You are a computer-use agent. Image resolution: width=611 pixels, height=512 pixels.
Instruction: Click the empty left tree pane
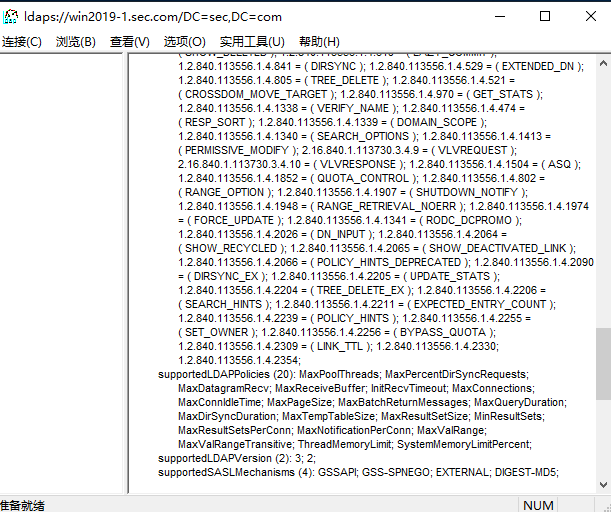click(x=63, y=270)
